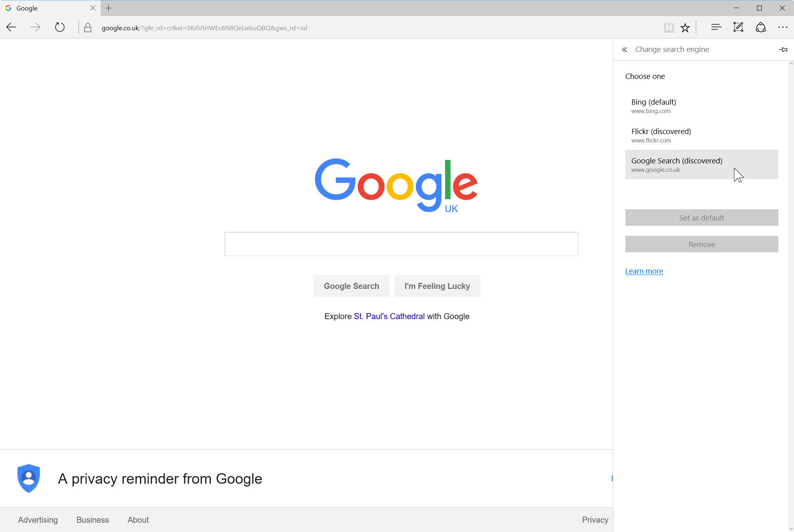Click the forward navigation arrow
Screen dimensions: 794x532
[x=36, y=28]
